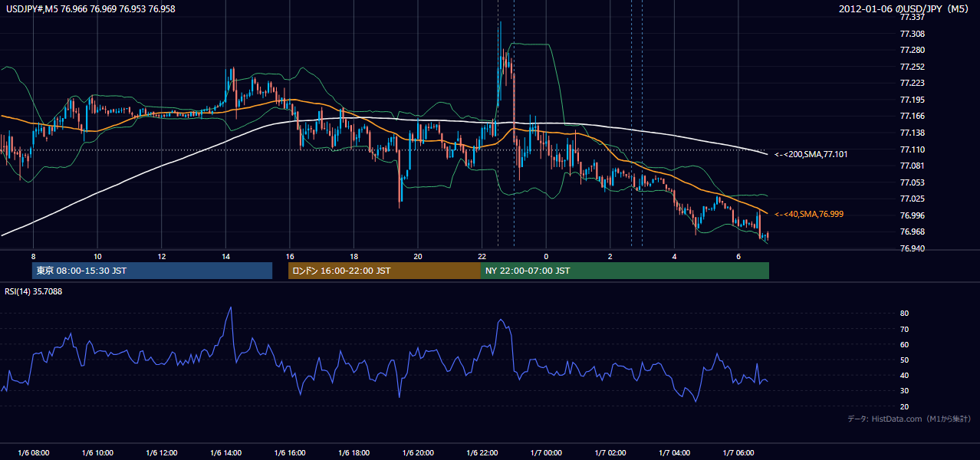This screenshot has width=980, height=460.
Task: Click the 1/6 08:00 time axis label
Action: click(x=33, y=452)
